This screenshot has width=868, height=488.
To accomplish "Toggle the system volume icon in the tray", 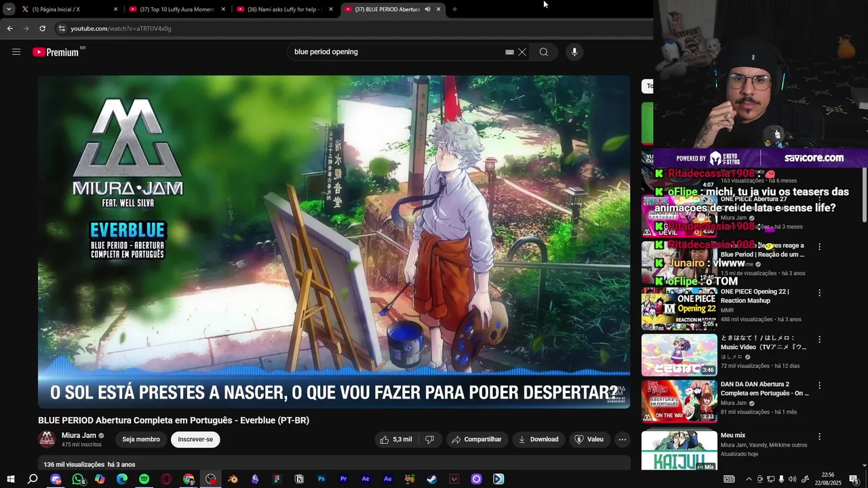I will point(792,479).
